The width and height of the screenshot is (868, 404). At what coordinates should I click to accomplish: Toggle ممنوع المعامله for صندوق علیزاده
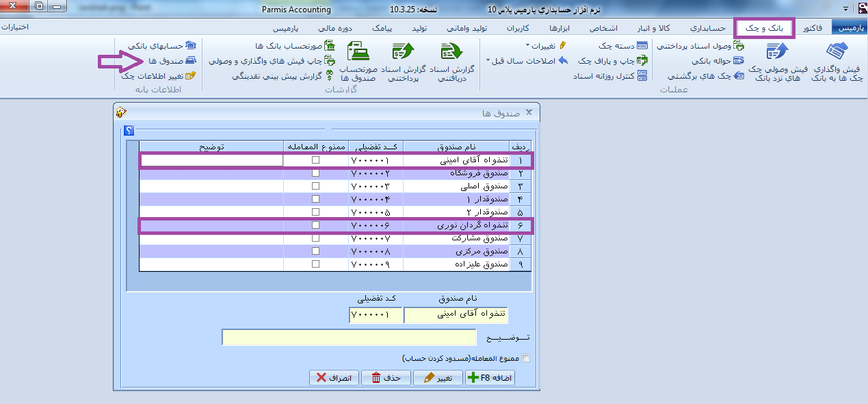click(x=315, y=264)
